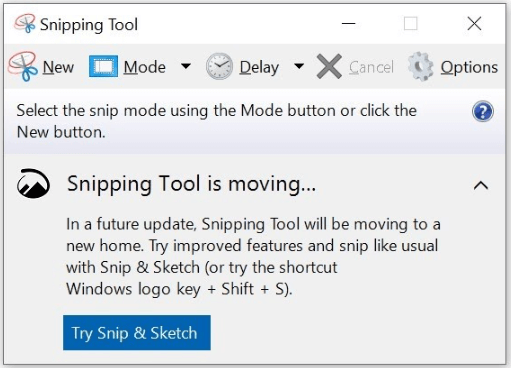Minimize the Snipping Tool window
The height and width of the screenshot is (368, 511).
[x=348, y=24]
